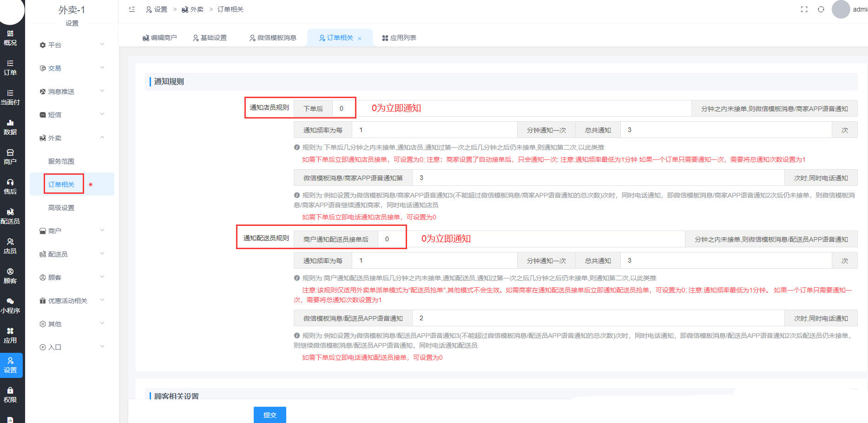The height and width of the screenshot is (423, 868).
Task: Click 设置 in the breadcrumb
Action: [x=157, y=9]
